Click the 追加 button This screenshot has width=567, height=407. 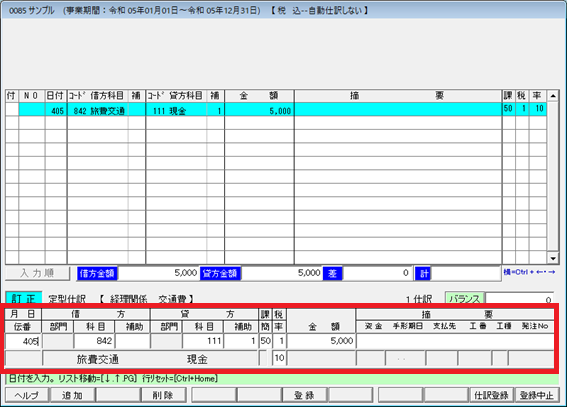coord(72,395)
